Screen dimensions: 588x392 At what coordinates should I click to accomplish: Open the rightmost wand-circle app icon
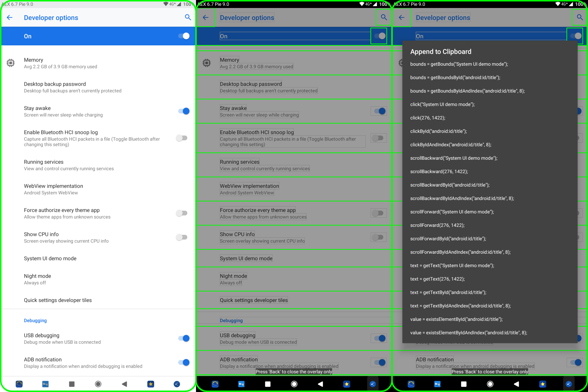pos(177,384)
